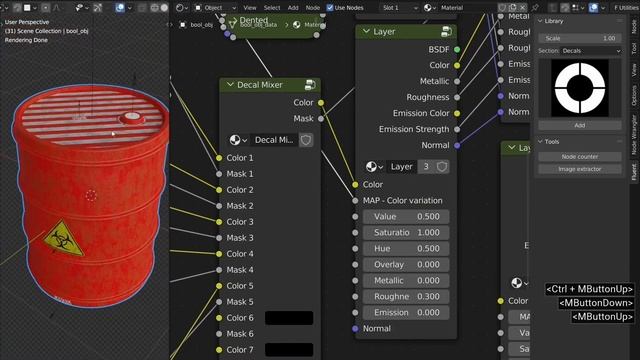640x360 pixels.
Task: Toggle fake user shield on Decal Mixer group
Action: tap(306, 140)
